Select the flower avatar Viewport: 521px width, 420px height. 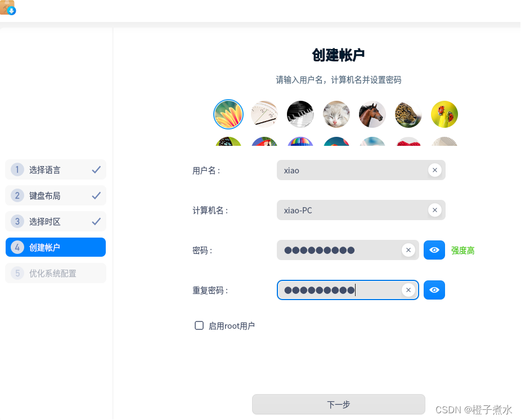[228, 114]
